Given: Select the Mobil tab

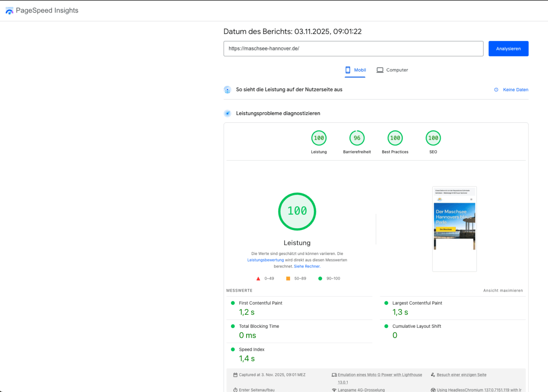Looking at the screenshot, I should point(355,70).
